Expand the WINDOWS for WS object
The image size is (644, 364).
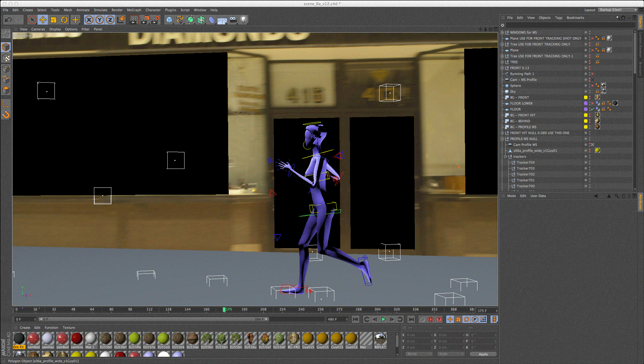(502, 33)
